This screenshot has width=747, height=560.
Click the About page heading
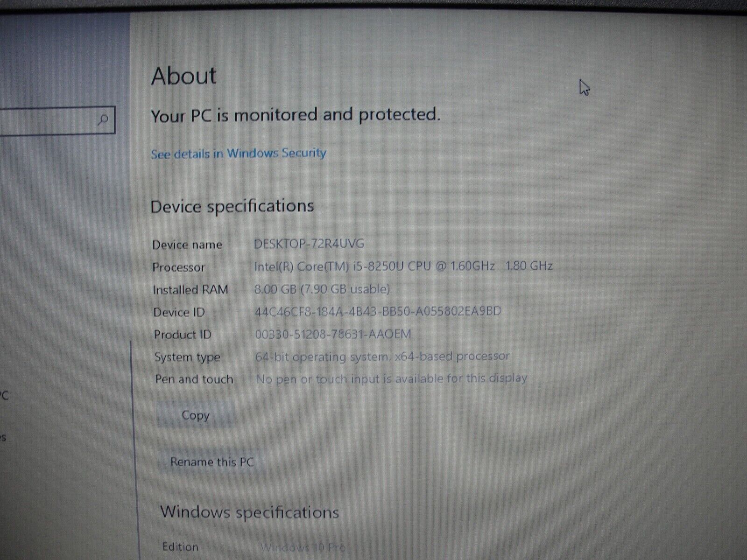[x=184, y=76]
